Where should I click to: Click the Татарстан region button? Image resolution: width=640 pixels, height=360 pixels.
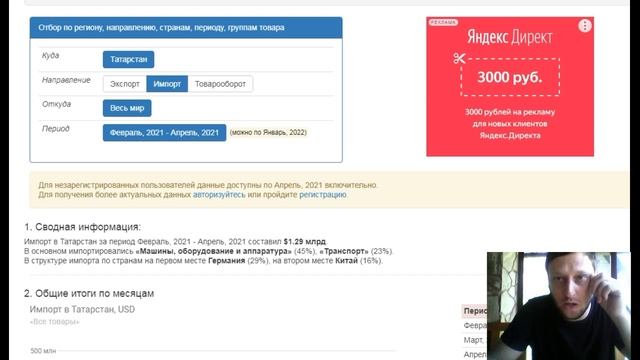click(129, 59)
